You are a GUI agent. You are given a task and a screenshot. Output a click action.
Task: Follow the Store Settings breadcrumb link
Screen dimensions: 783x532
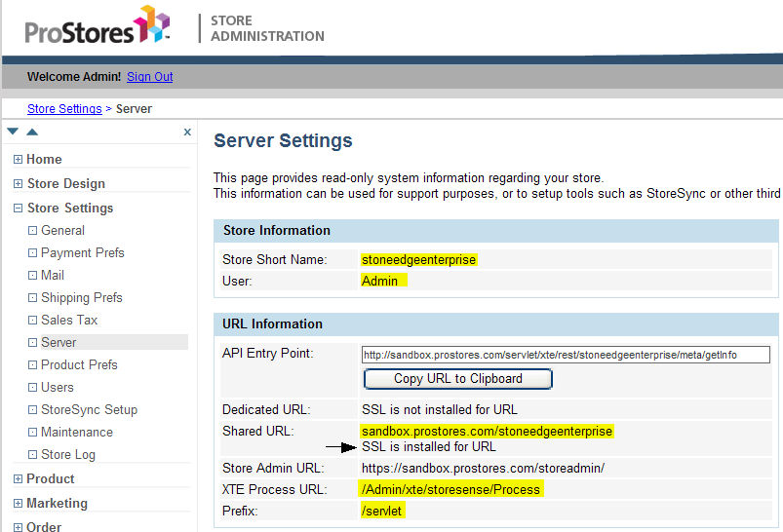(64, 109)
